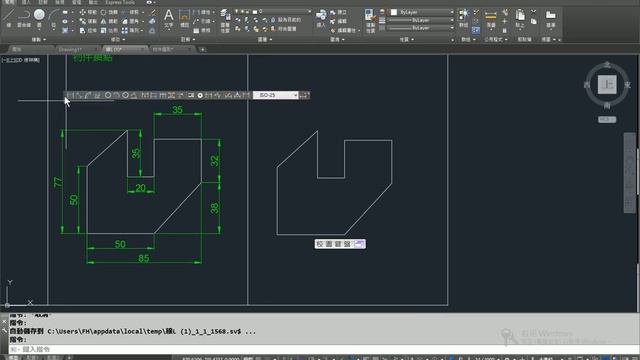
Task: Toggle layer on/off bulb in layer dropdown
Action: click(237, 11)
